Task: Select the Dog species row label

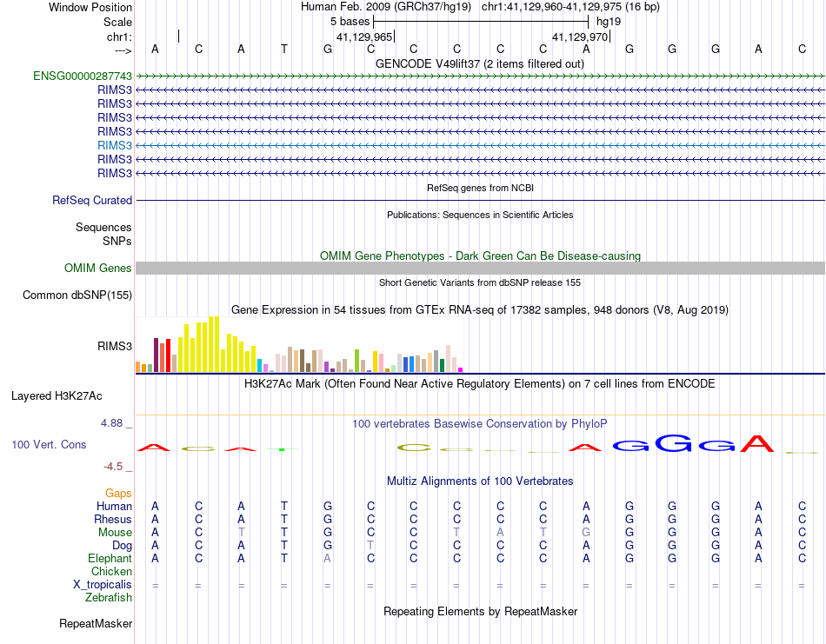Action: coord(123,545)
